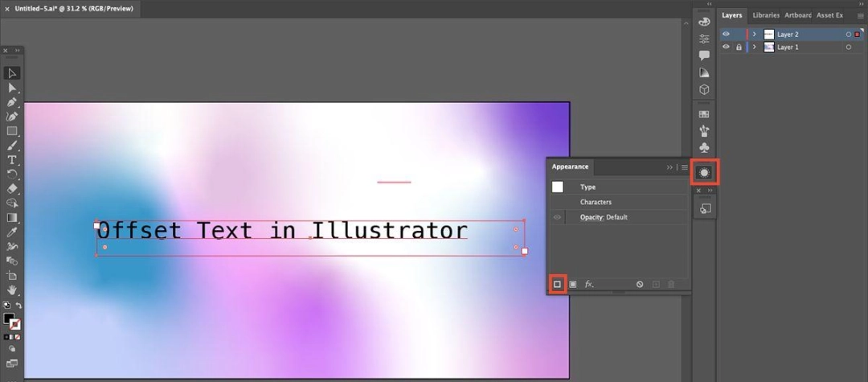Switch to the Artboards tab
The height and width of the screenshot is (382, 868).
point(798,15)
